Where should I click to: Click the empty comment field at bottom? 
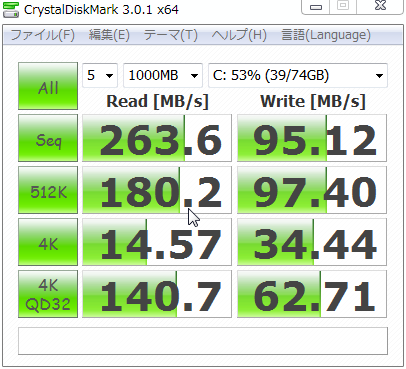point(203,341)
